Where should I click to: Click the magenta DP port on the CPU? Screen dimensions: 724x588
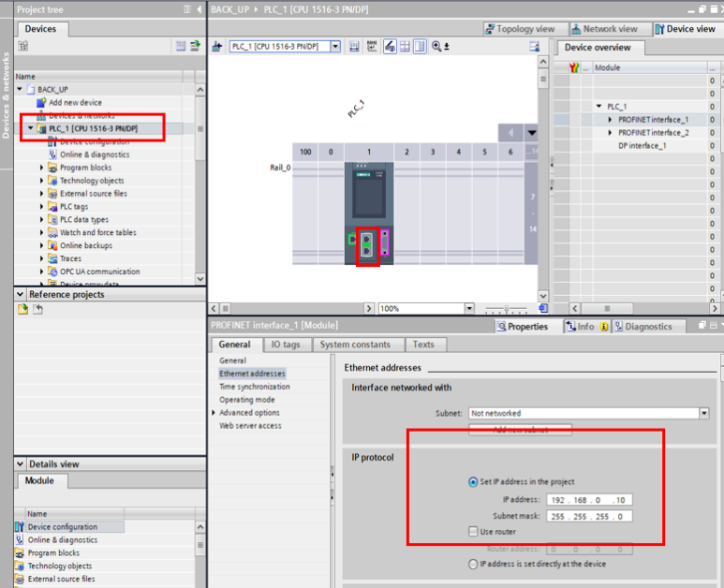385,243
